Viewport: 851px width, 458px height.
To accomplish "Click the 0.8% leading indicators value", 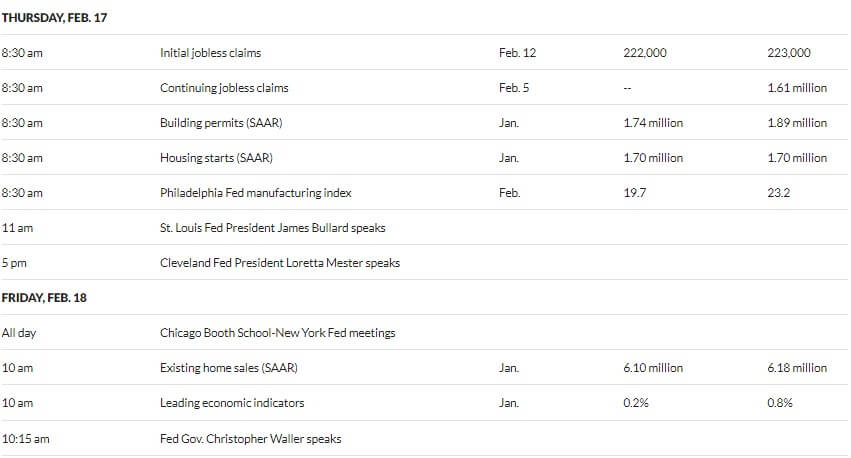I will click(x=780, y=403).
